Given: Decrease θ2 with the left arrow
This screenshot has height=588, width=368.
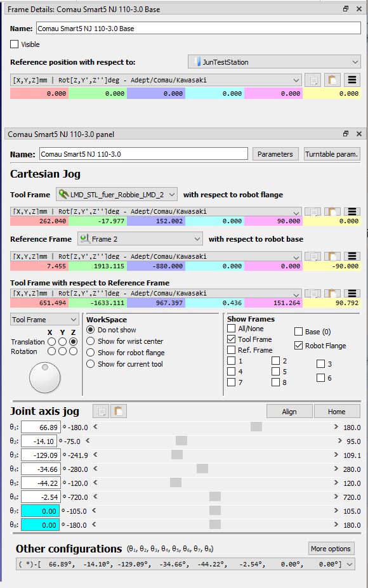Looking at the screenshot, I should pos(88,441).
